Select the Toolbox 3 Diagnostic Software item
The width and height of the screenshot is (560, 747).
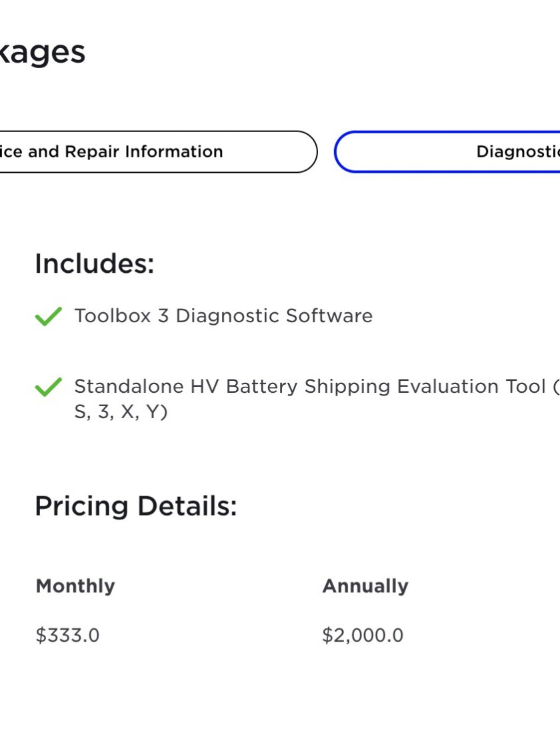pos(223,316)
